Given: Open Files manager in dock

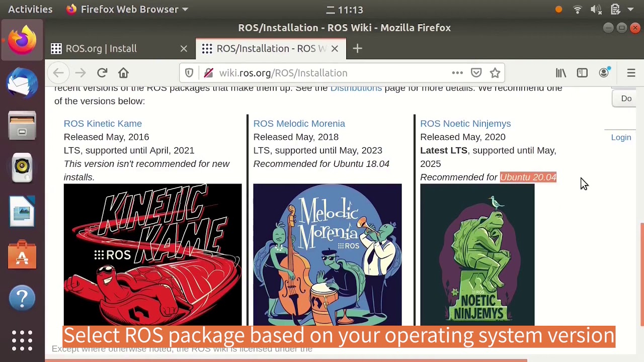Looking at the screenshot, I should click(x=22, y=126).
